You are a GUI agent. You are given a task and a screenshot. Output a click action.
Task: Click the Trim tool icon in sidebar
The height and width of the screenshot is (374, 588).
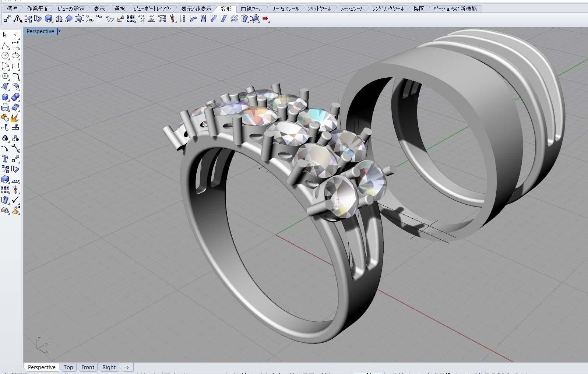[x=5, y=128]
